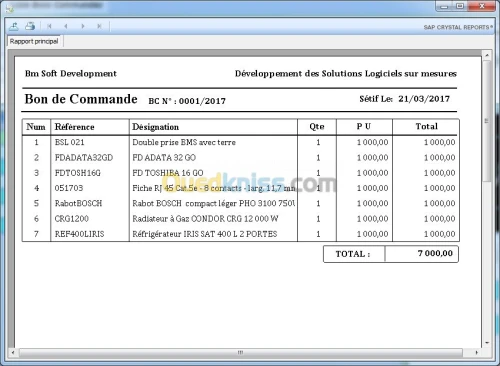Click the Num column header
Viewport: 500px width, 366px height.
coord(36,127)
